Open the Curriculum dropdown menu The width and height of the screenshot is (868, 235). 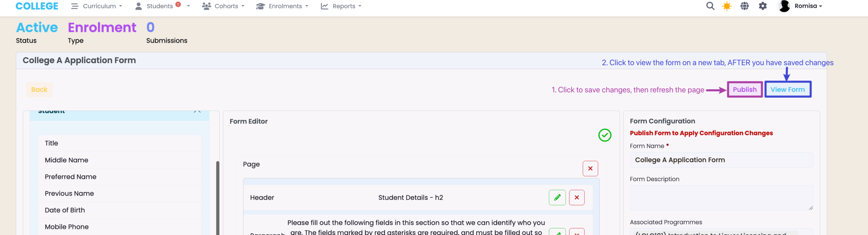[97, 6]
